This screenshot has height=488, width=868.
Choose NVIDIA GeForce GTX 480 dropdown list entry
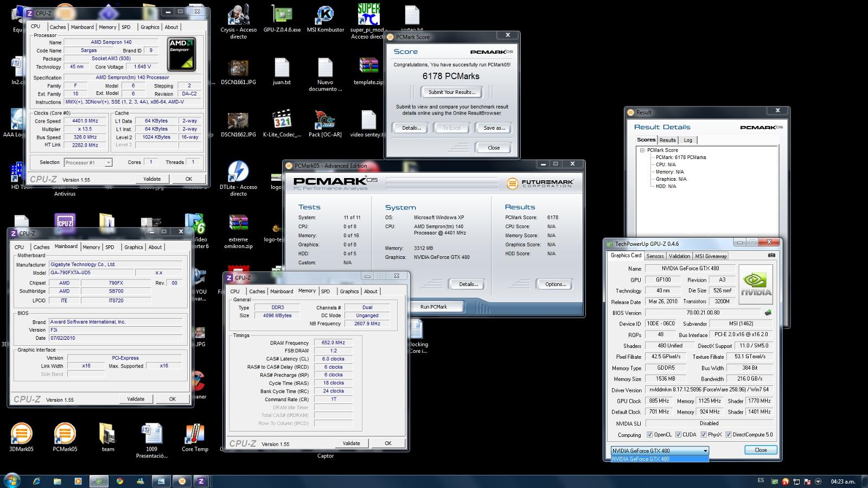[x=660, y=459]
